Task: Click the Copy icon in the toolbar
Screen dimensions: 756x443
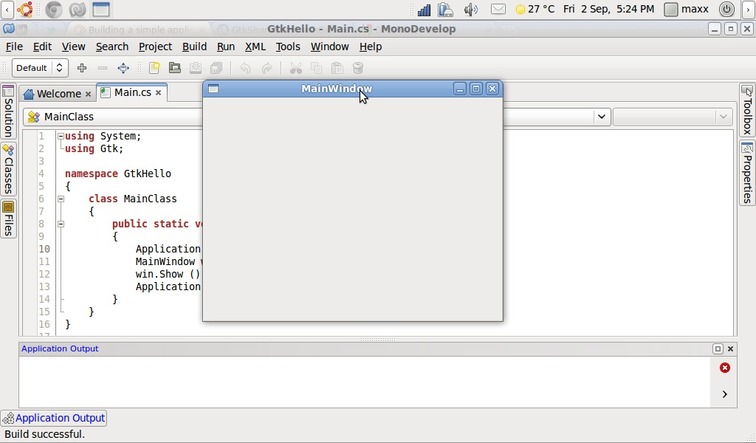Action: (316, 68)
